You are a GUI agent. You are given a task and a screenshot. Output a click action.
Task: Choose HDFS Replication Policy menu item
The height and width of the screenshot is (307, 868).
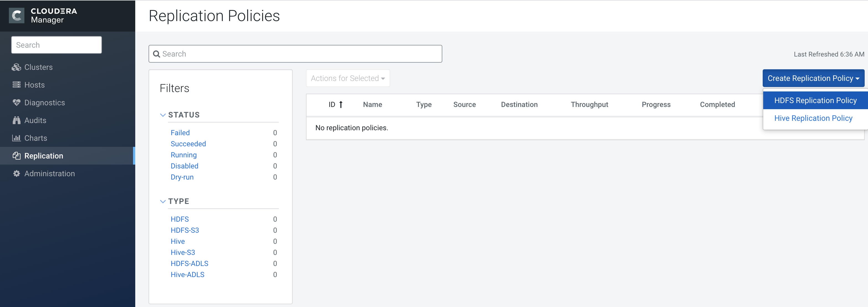coord(815,100)
